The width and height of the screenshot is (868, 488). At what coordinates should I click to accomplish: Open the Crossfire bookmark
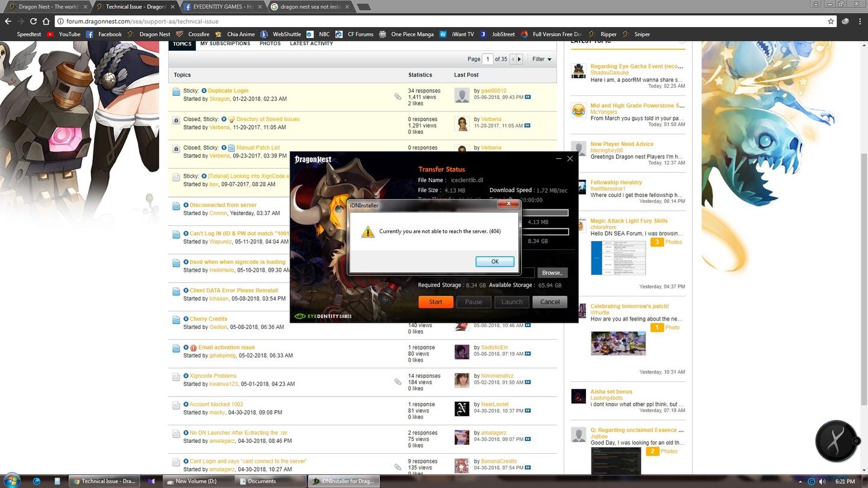click(x=193, y=34)
